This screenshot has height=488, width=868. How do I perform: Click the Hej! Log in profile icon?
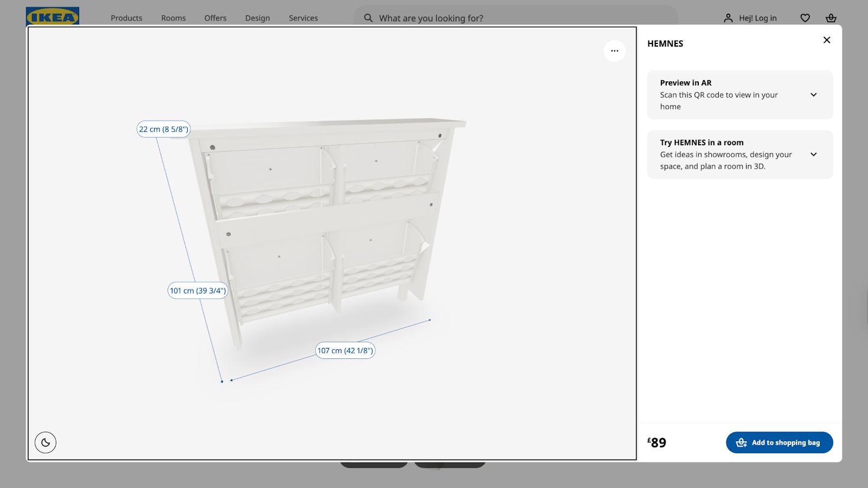click(727, 18)
